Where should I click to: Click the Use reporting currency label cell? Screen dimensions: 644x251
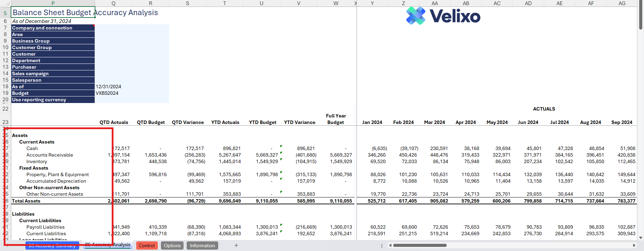[53, 100]
